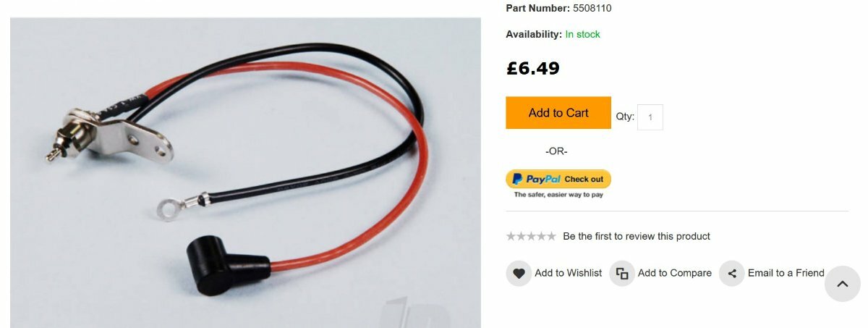
Task: Add the product to cart
Action: [x=558, y=113]
